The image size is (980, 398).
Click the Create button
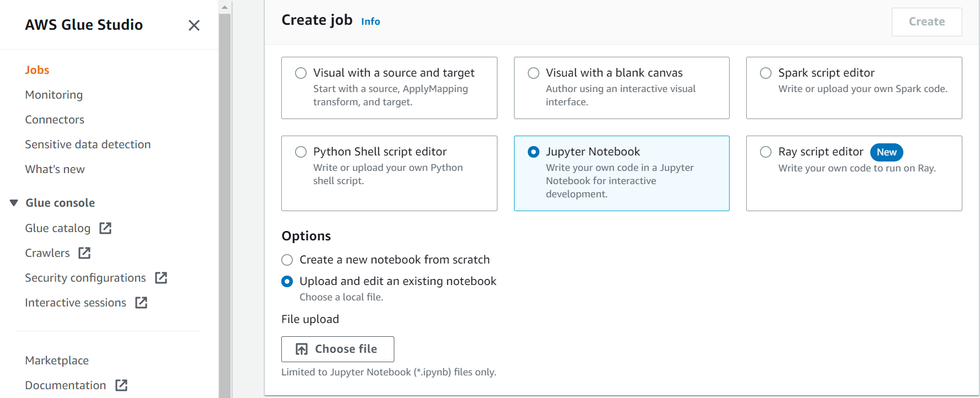point(927,22)
